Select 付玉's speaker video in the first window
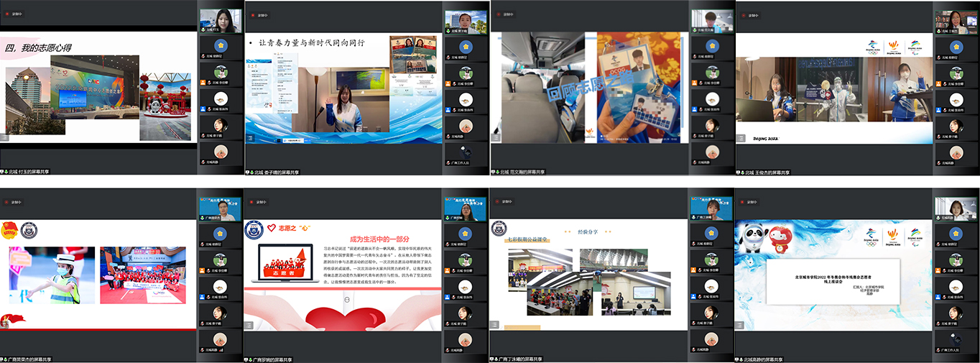This screenshot has height=363, width=980. click(220, 21)
